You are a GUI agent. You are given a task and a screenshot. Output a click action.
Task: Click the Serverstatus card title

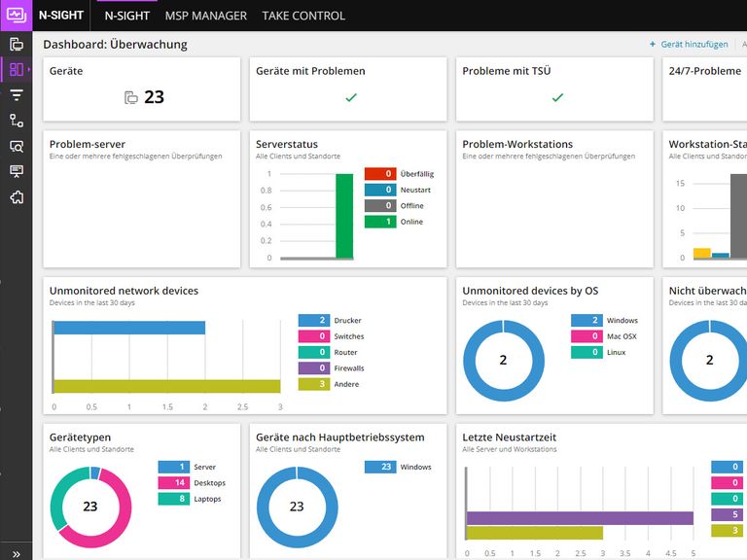pyautogui.click(x=286, y=144)
